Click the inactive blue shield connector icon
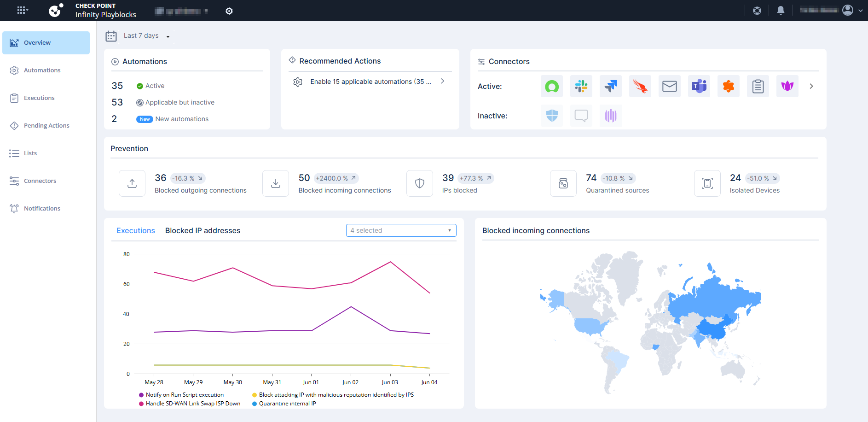 pyautogui.click(x=552, y=116)
